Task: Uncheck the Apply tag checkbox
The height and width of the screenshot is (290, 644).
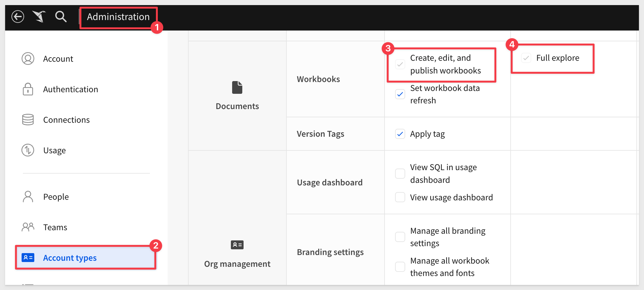Action: point(400,134)
